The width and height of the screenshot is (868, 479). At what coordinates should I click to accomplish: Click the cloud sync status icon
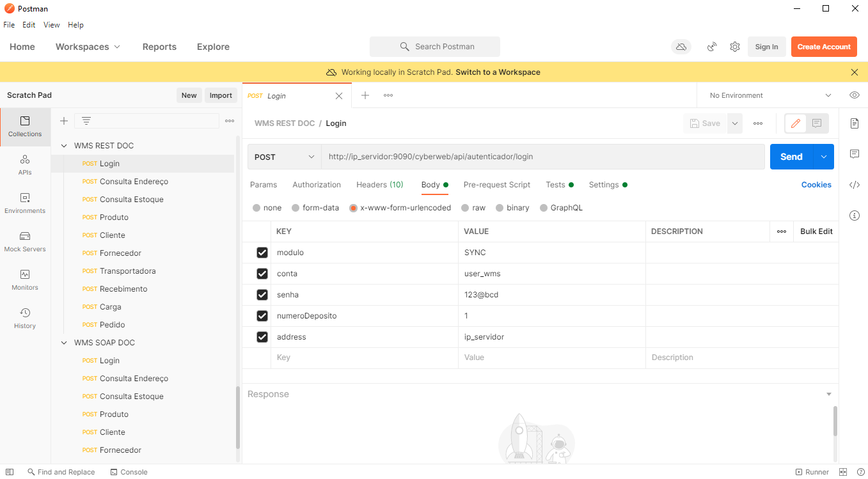coord(681,47)
